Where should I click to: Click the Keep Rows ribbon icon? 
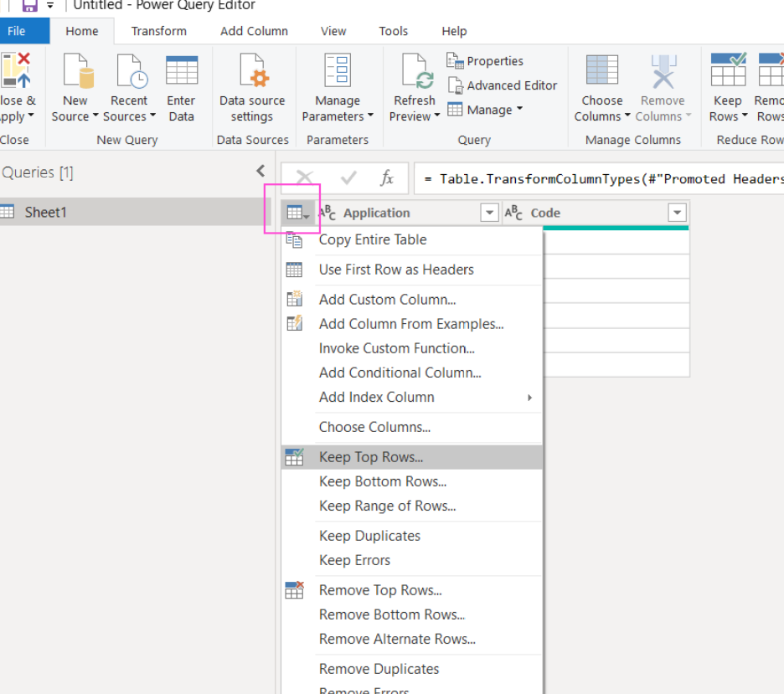point(728,69)
